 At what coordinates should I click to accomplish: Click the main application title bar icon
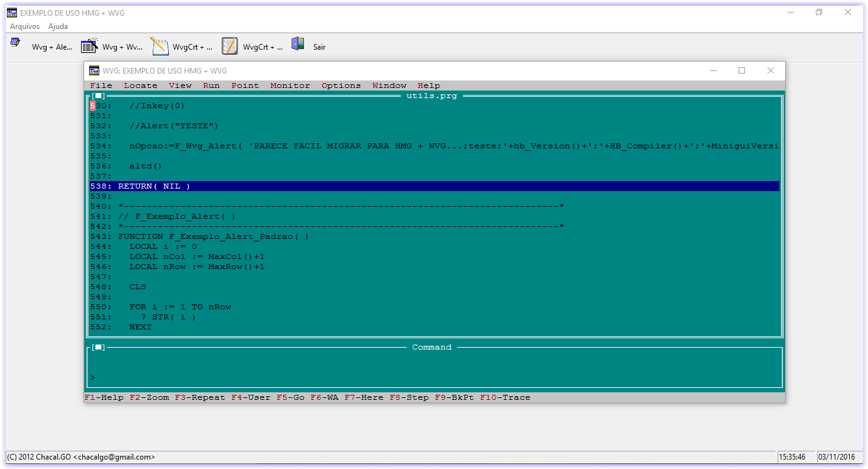(11, 12)
